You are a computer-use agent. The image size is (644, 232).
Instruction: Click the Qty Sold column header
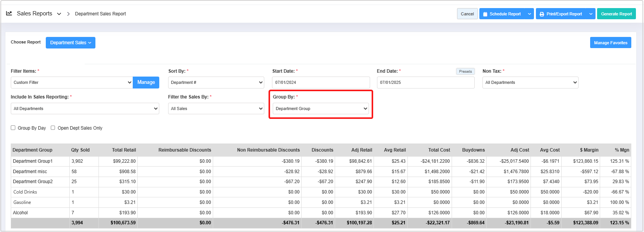pyautogui.click(x=80, y=150)
